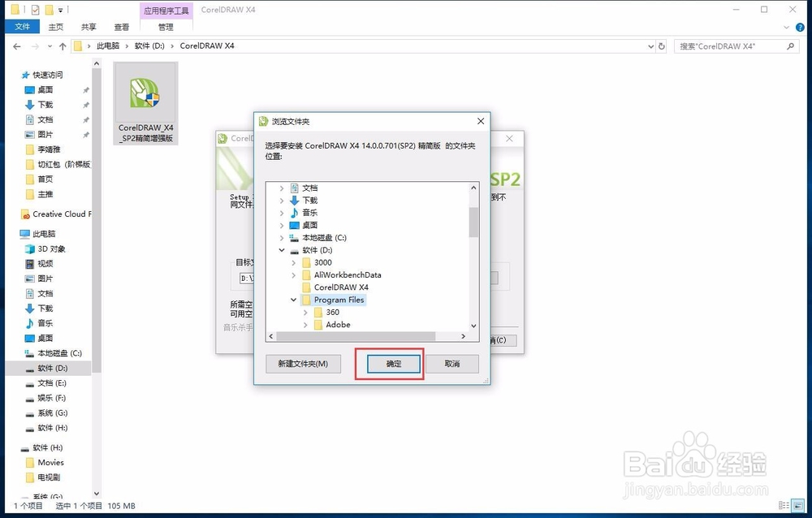Click the 确定 button in browse dialog
The width and height of the screenshot is (812, 518).
pyautogui.click(x=394, y=364)
